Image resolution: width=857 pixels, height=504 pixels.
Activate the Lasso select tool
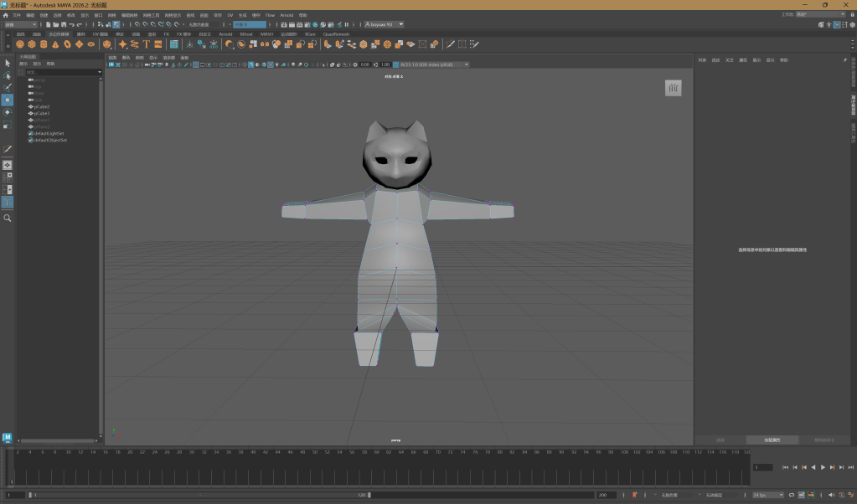(8, 75)
